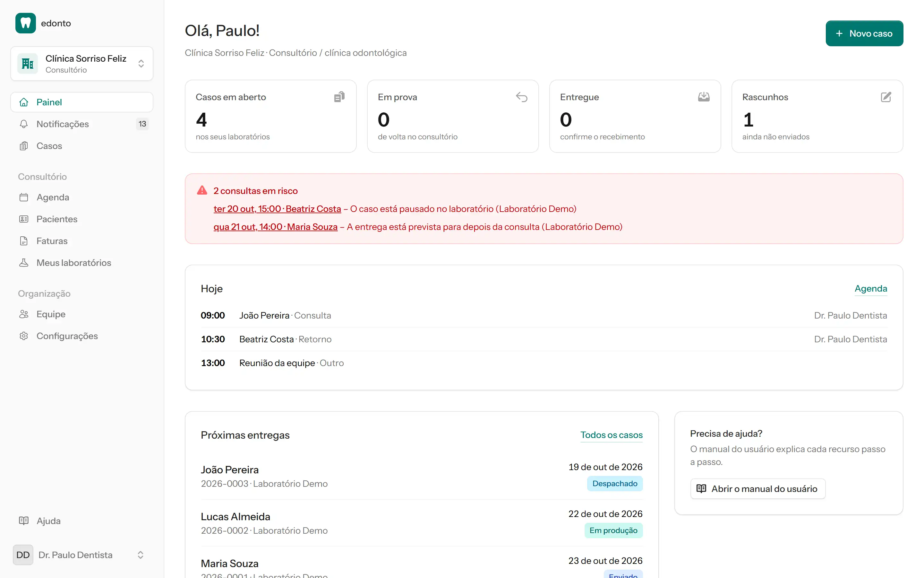Go to Agenda in the sidebar

pos(82,197)
